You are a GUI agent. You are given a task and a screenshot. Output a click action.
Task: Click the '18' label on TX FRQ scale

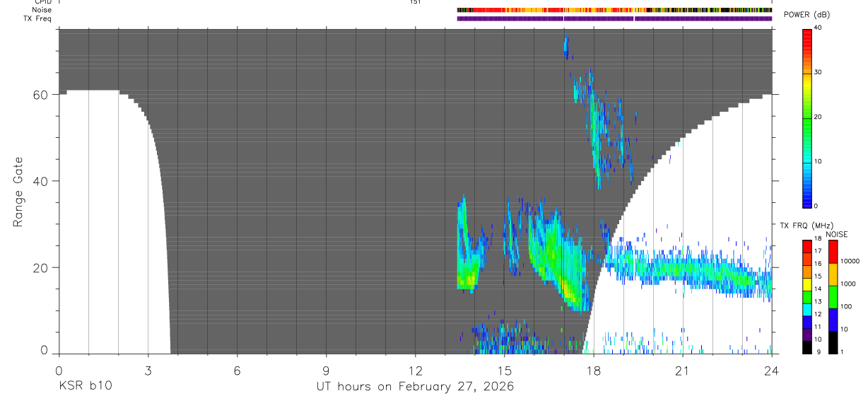tap(819, 239)
